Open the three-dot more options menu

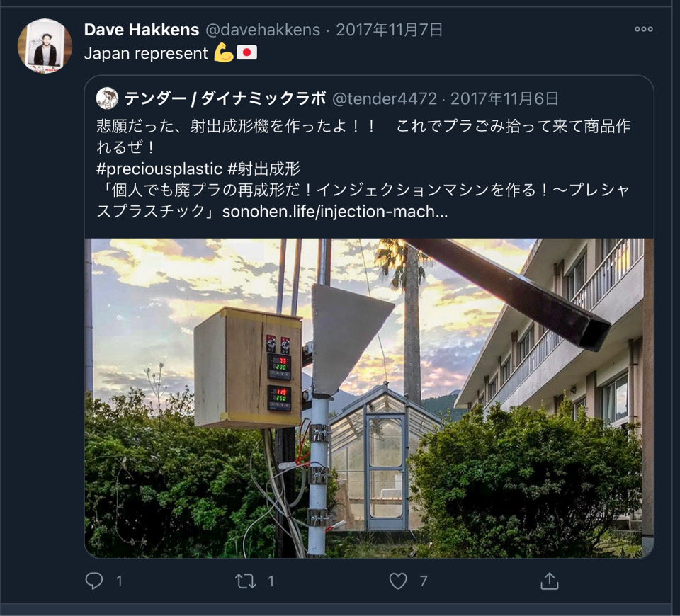pyautogui.click(x=644, y=29)
